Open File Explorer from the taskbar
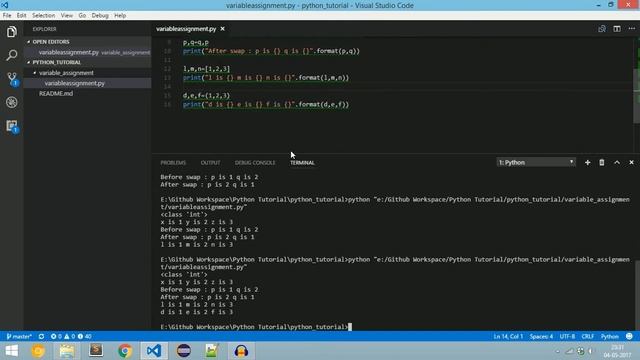Screen dimensions: 640x360 click(x=67, y=351)
